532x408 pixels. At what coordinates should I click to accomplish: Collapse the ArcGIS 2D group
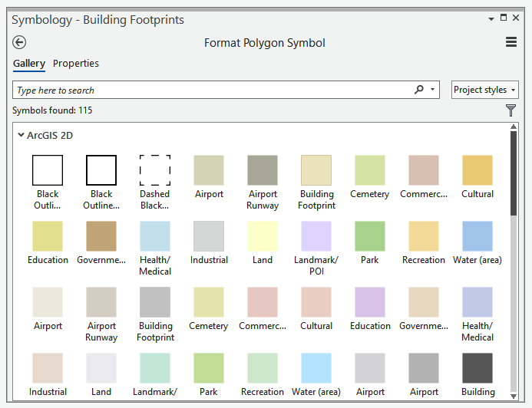tap(21, 135)
